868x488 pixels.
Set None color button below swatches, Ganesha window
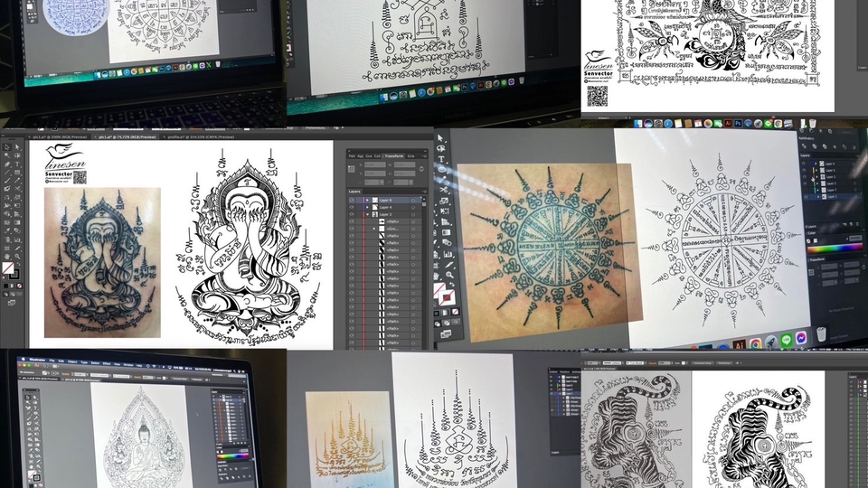point(19,286)
